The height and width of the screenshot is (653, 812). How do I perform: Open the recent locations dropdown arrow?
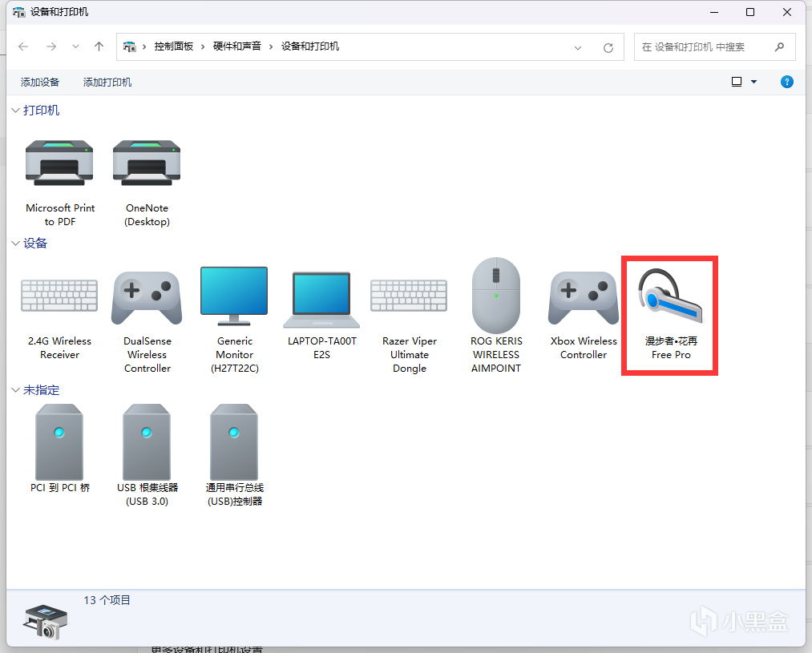coord(75,46)
